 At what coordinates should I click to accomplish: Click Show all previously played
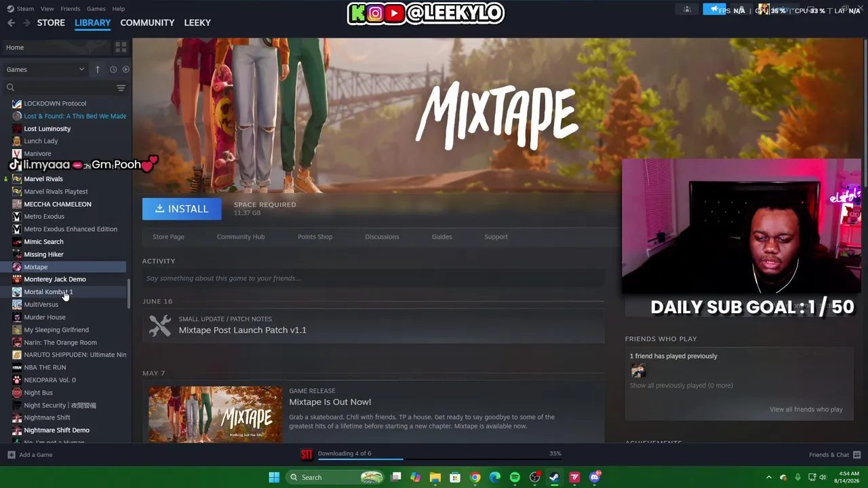click(681, 386)
